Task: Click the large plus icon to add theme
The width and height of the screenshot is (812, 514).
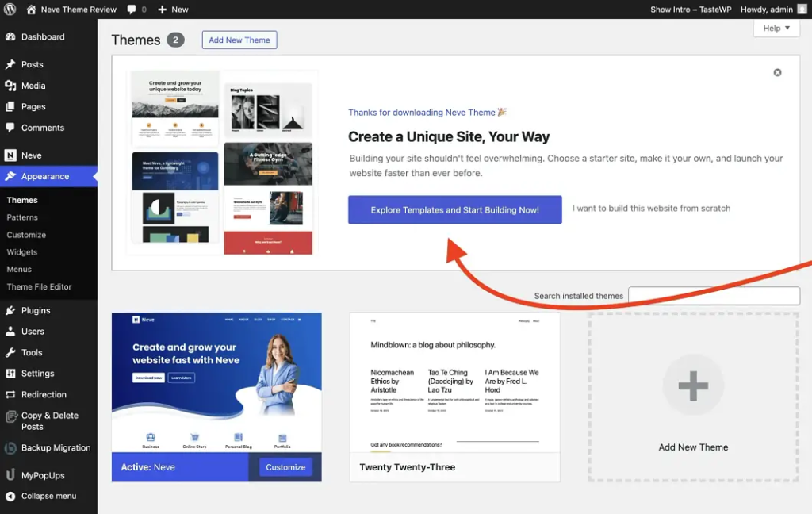Action: 693,385
